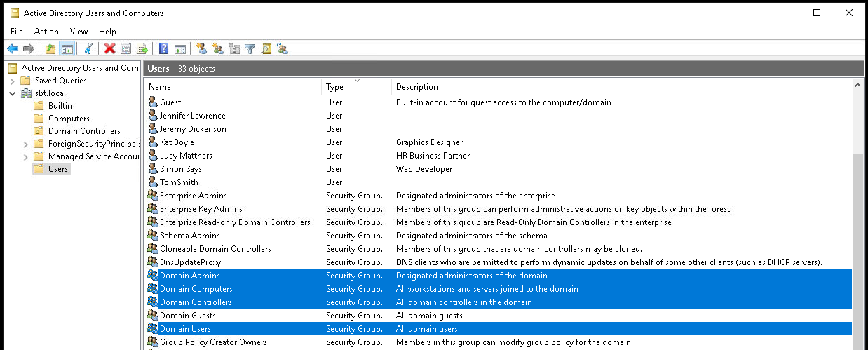
Task: Open the File menu
Action: (x=17, y=32)
